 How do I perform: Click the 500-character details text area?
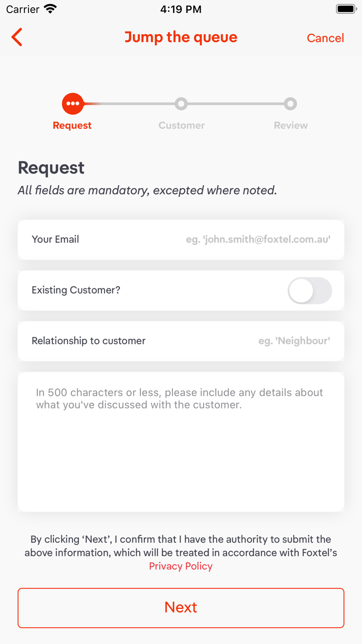pos(180,442)
